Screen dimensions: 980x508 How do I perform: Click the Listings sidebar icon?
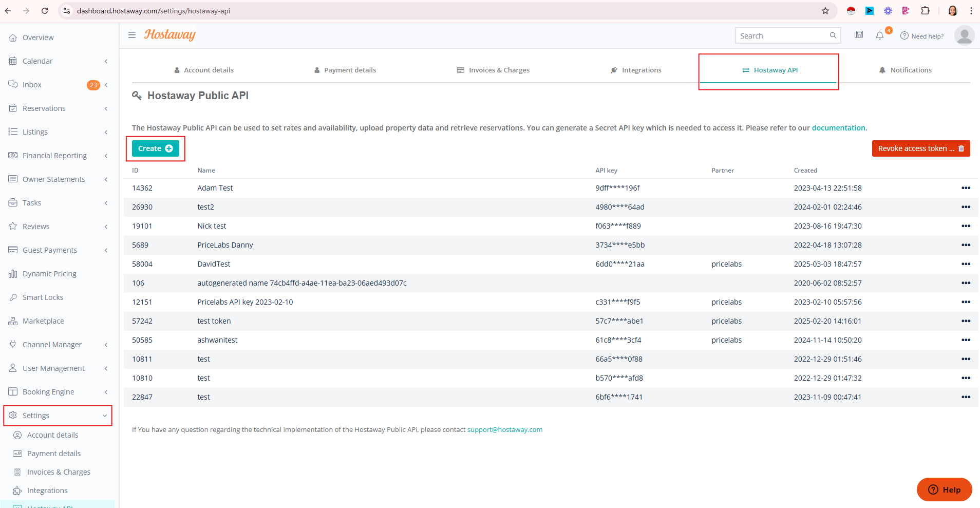point(13,132)
